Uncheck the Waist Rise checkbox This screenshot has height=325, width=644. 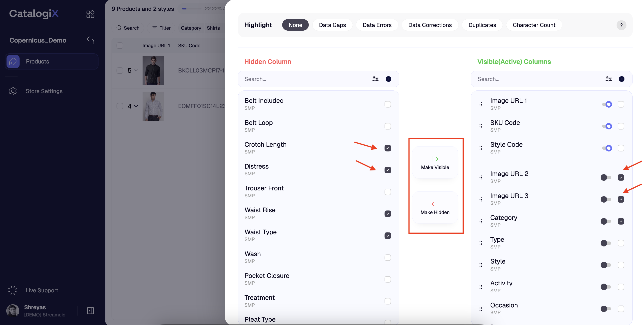(x=387, y=214)
